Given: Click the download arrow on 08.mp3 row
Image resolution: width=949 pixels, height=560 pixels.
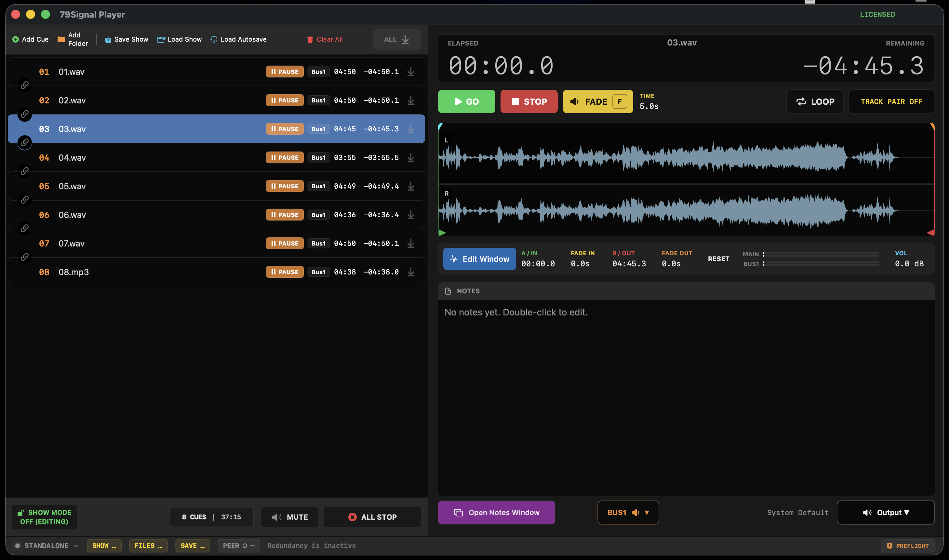Looking at the screenshot, I should tap(410, 272).
